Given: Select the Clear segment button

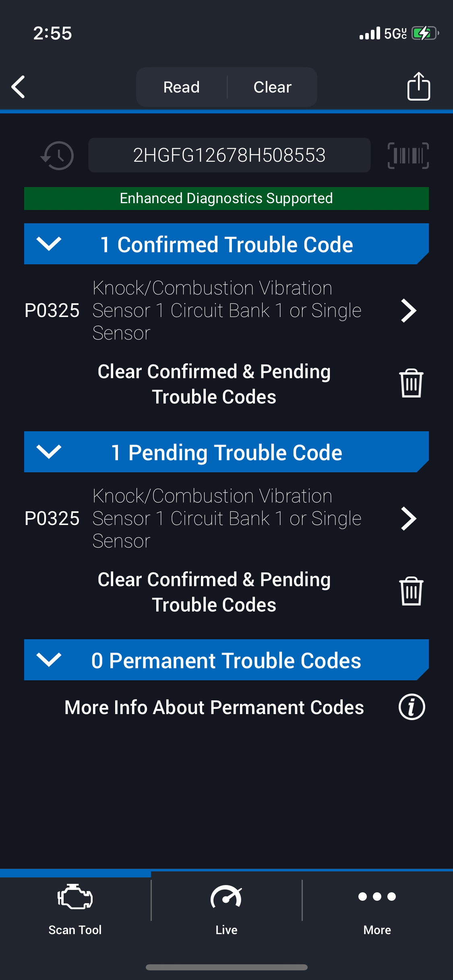Looking at the screenshot, I should 273,87.
